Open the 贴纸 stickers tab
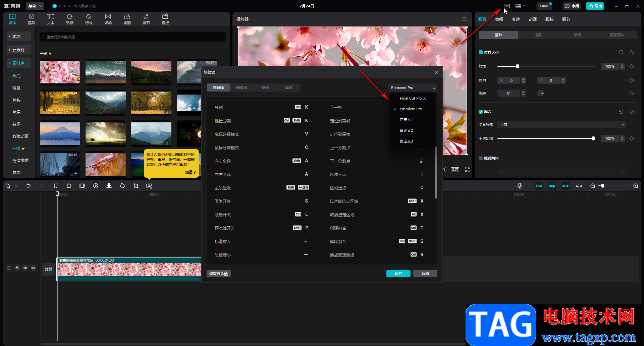Viewport: 644px width, 346px height. coord(70,19)
